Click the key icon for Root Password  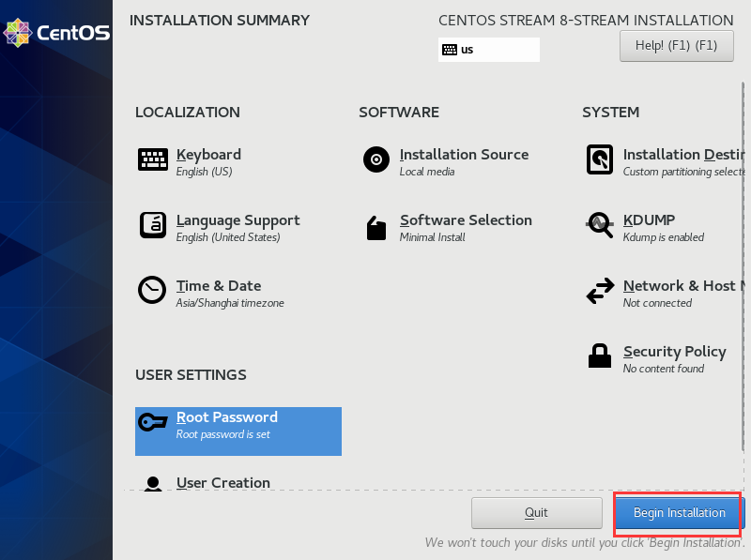tap(153, 422)
